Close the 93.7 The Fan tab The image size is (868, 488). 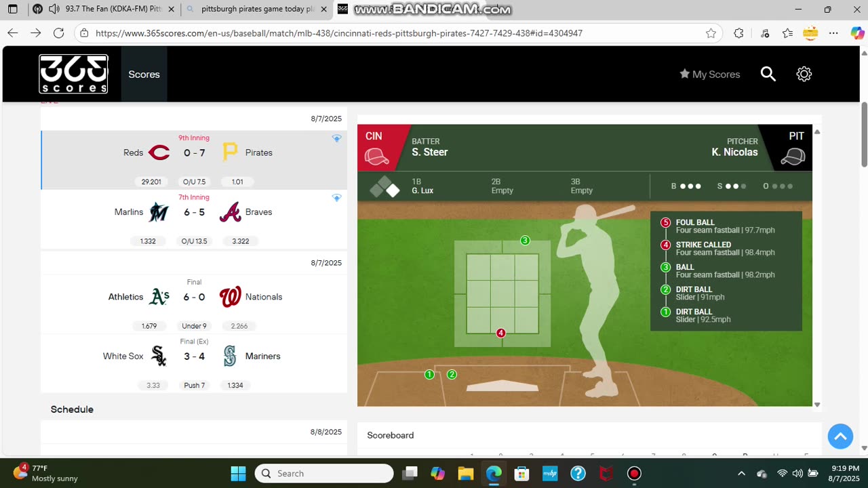(171, 9)
